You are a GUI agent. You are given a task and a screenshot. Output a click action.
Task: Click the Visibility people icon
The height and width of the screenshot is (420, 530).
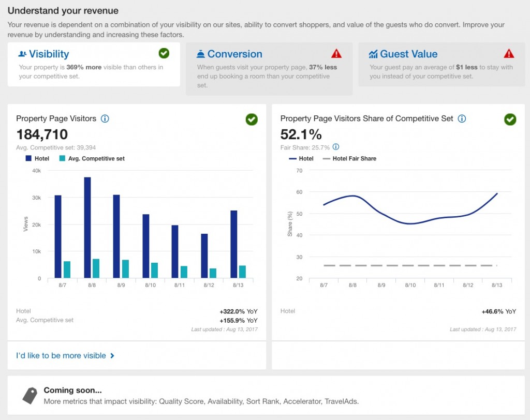click(x=22, y=54)
